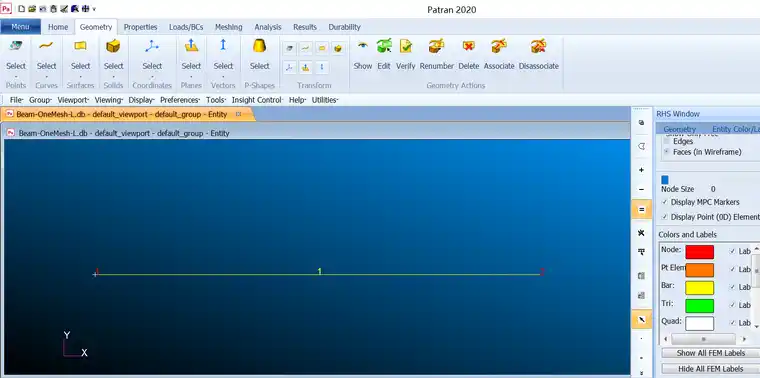Viewport: 760px width, 378px height.
Task: Click the Show geometry action icon
Action: 363,46
